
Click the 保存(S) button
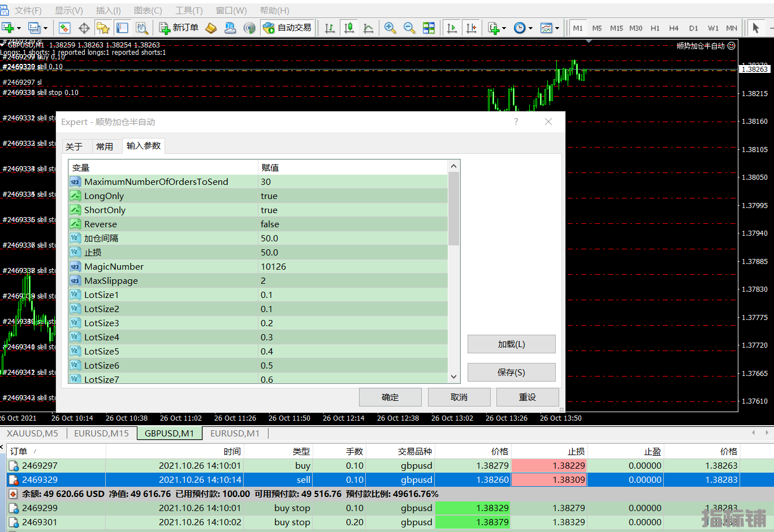click(x=512, y=372)
